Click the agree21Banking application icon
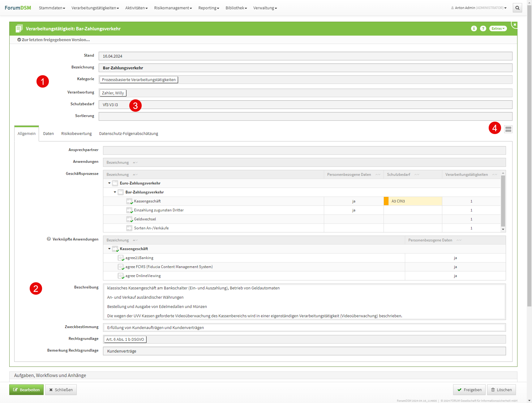532x403 pixels. point(121,258)
